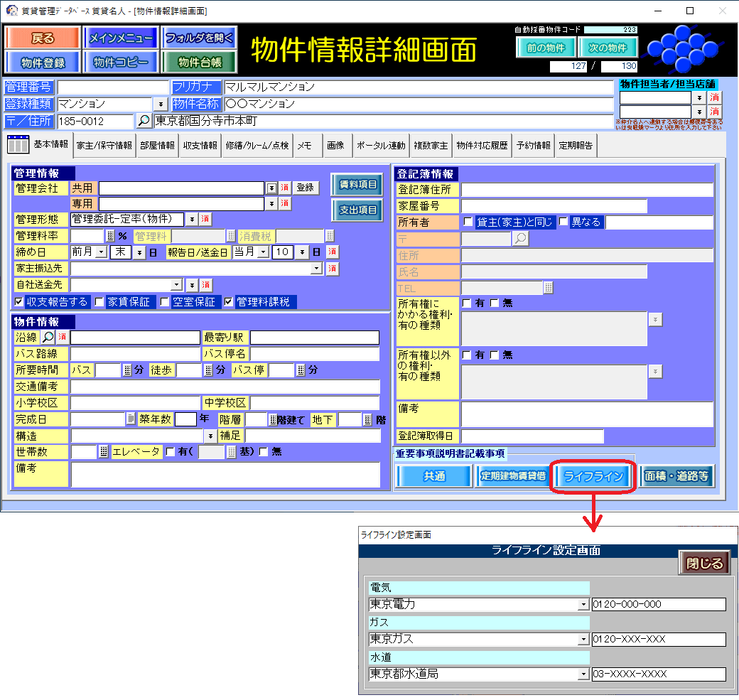The width and height of the screenshot is (739, 700).
Task: Click the keypad icon next to 世帯数 field
Action: 103,451
